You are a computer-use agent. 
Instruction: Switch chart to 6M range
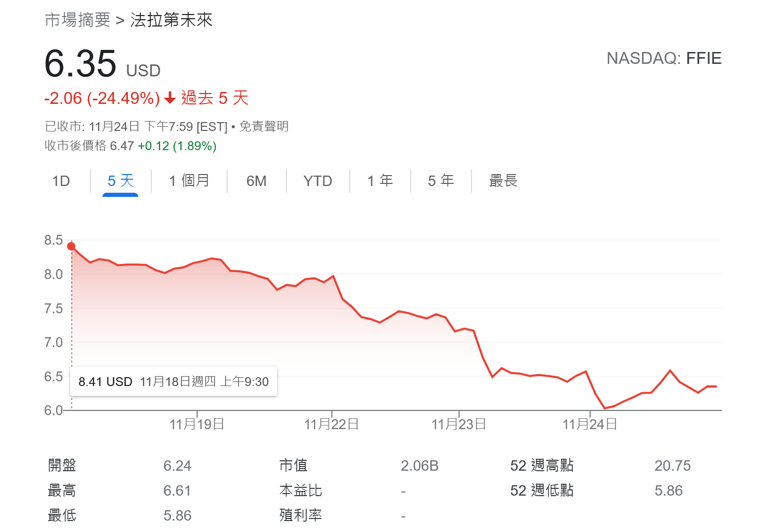coord(256,181)
